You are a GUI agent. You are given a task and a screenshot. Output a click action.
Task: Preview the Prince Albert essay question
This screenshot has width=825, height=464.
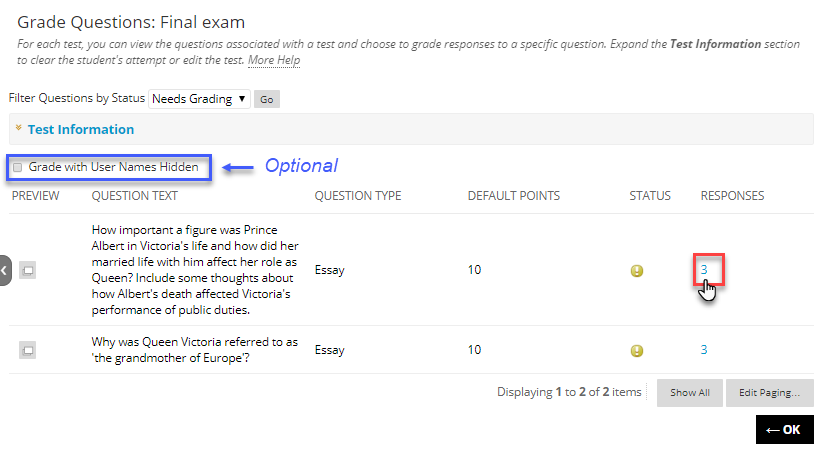(x=28, y=270)
